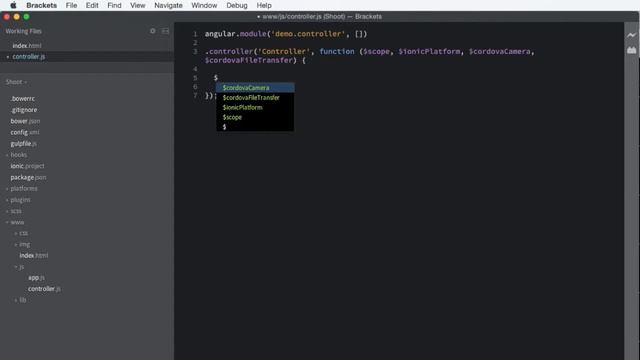Open the Navigate menu
Screen dimensions: 640x360
tap(168, 5)
